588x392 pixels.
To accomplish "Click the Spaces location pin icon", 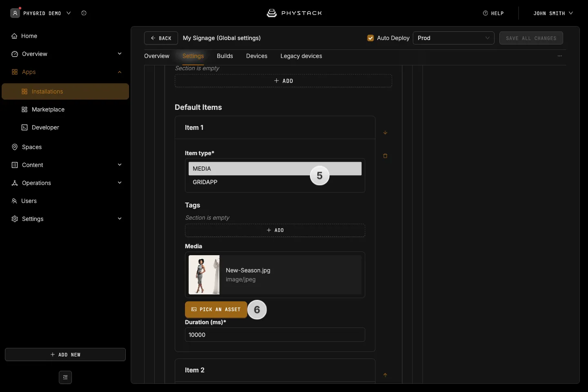I will tap(15, 147).
